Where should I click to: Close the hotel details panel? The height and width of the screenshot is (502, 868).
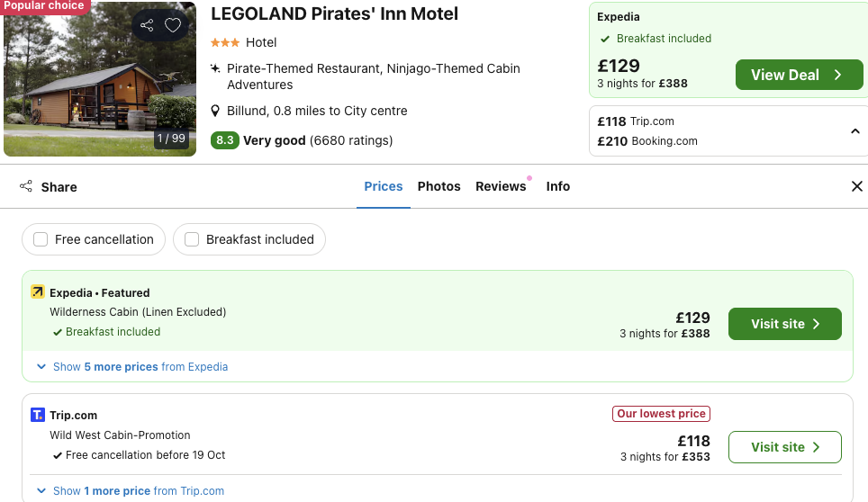857,186
